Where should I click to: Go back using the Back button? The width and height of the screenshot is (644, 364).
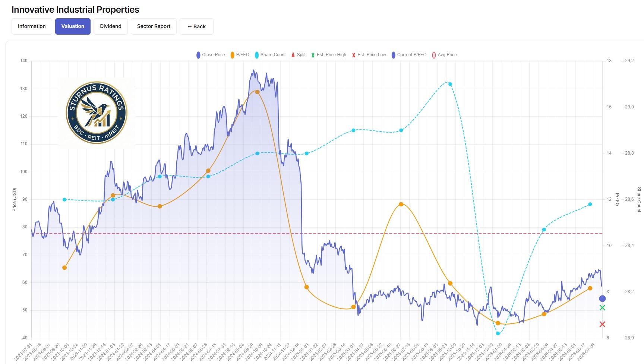pyautogui.click(x=196, y=26)
